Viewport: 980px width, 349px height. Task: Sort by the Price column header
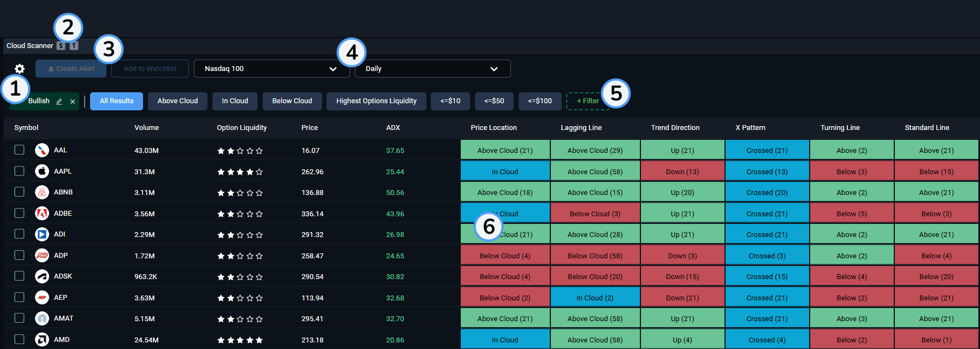pos(310,128)
